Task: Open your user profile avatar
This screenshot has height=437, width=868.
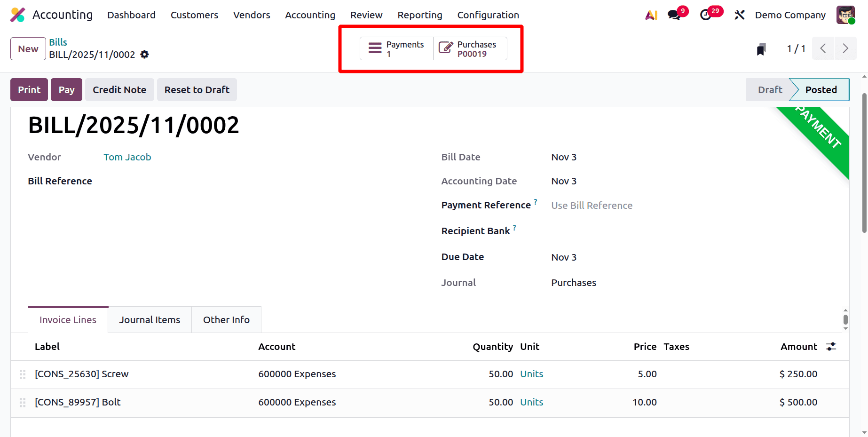Action: coord(845,15)
